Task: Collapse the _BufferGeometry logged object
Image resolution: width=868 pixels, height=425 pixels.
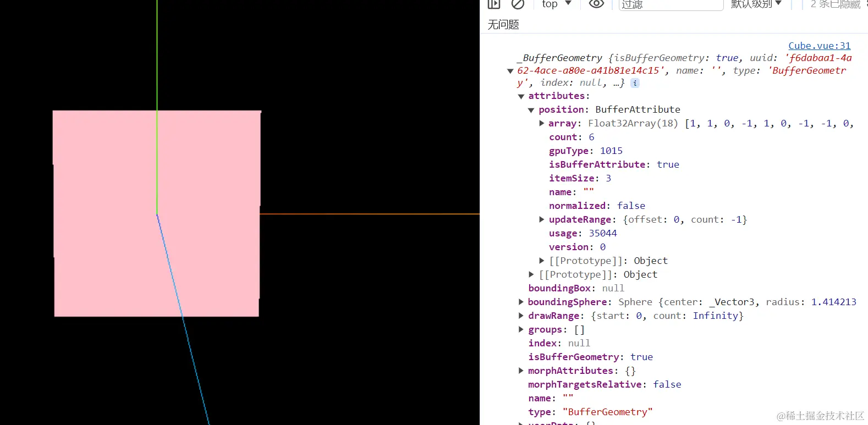Action: tap(510, 71)
